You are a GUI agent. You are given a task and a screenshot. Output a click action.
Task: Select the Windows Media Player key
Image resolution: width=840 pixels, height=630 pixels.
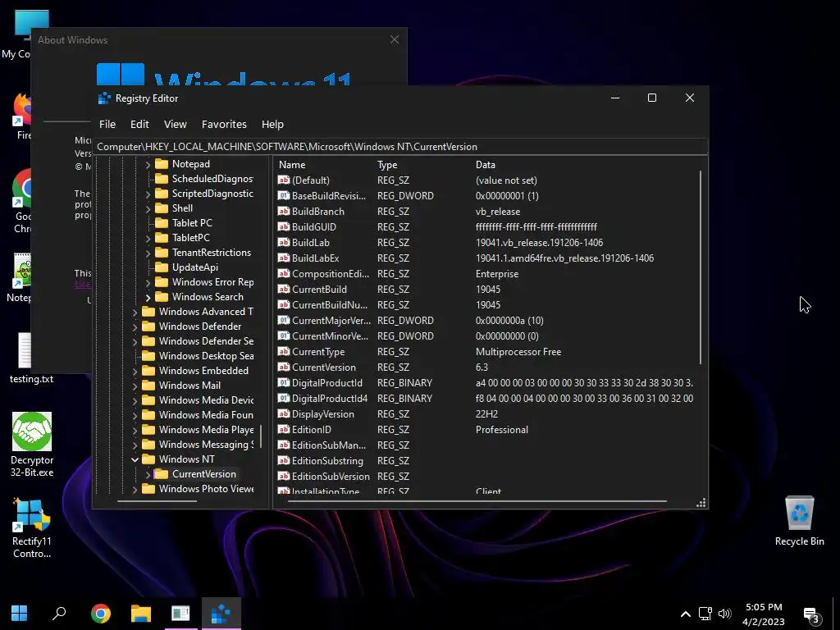206,430
